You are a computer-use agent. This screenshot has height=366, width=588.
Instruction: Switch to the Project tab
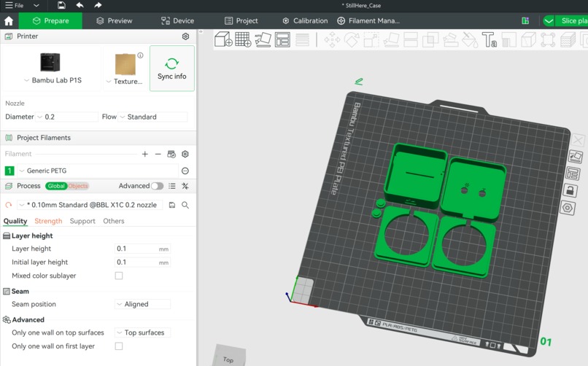click(241, 21)
